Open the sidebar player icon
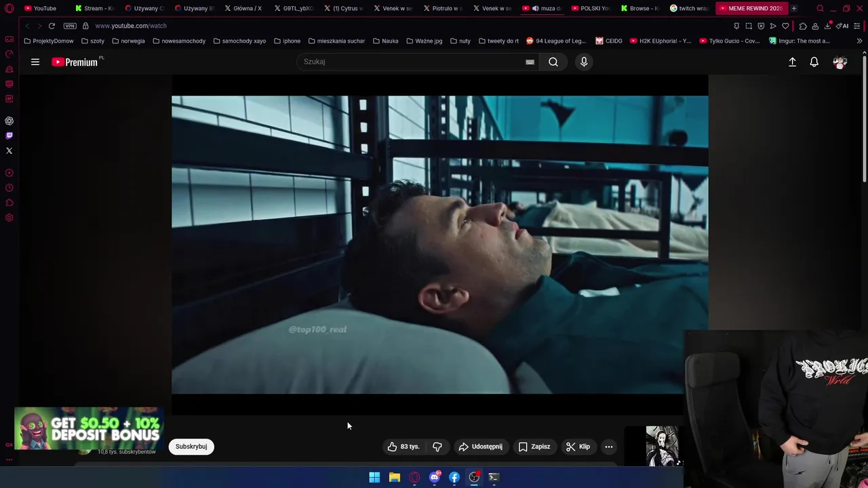Viewport: 868px width, 488px height. pos(9,173)
